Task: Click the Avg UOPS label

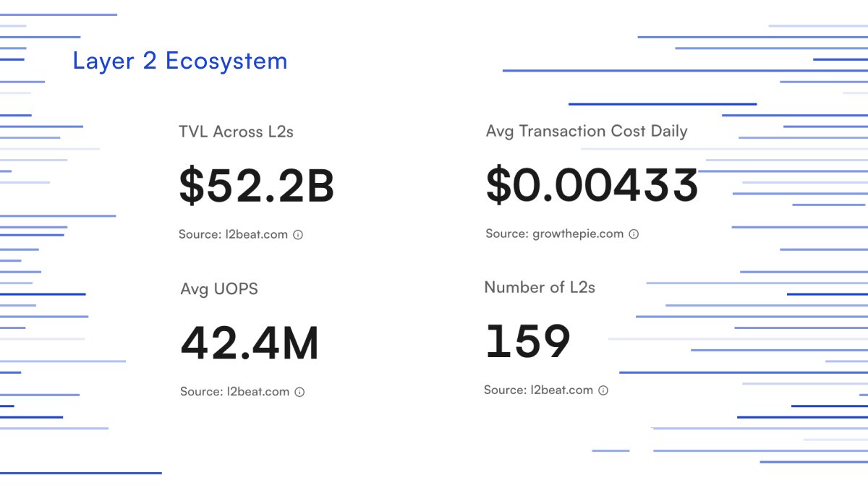Action: [x=218, y=289]
